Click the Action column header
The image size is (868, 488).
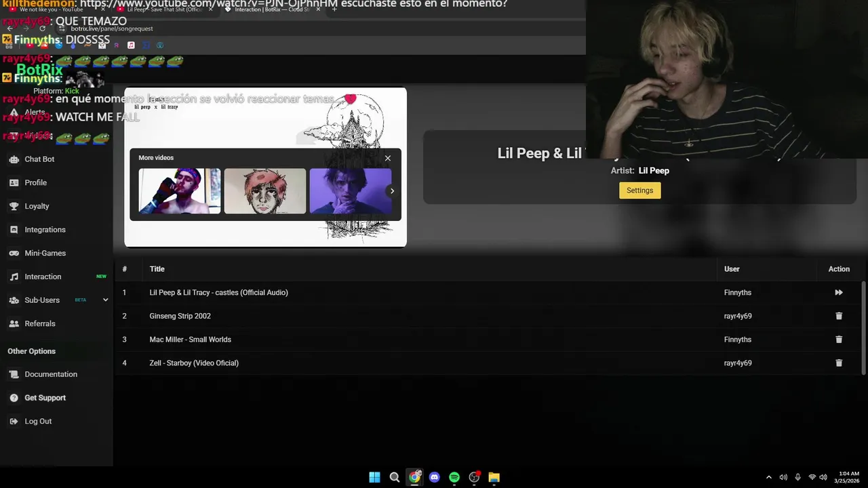(839, 269)
